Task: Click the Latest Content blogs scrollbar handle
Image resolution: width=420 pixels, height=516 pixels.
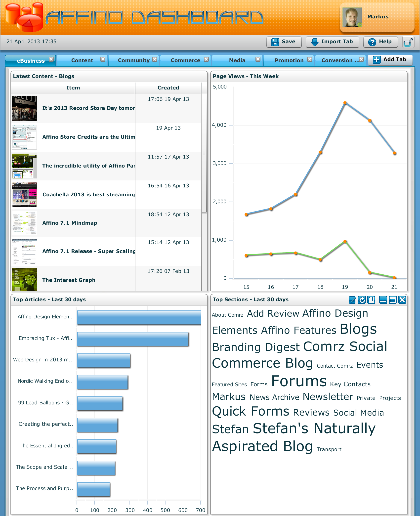Action: tap(204, 153)
